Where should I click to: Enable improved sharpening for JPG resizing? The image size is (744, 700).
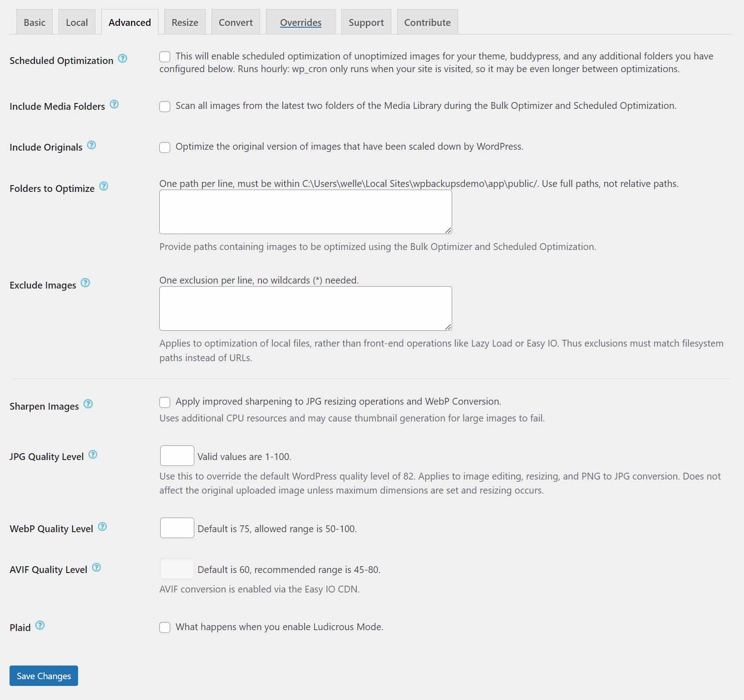(x=164, y=402)
